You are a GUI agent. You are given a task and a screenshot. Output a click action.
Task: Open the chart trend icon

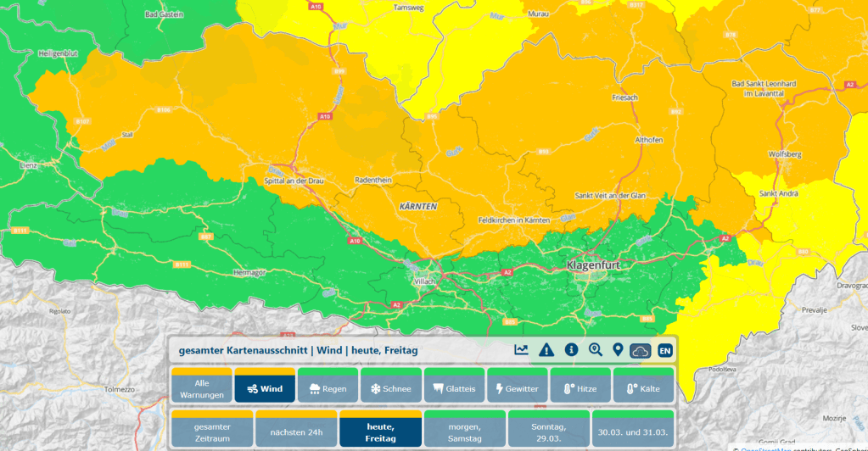point(521,349)
